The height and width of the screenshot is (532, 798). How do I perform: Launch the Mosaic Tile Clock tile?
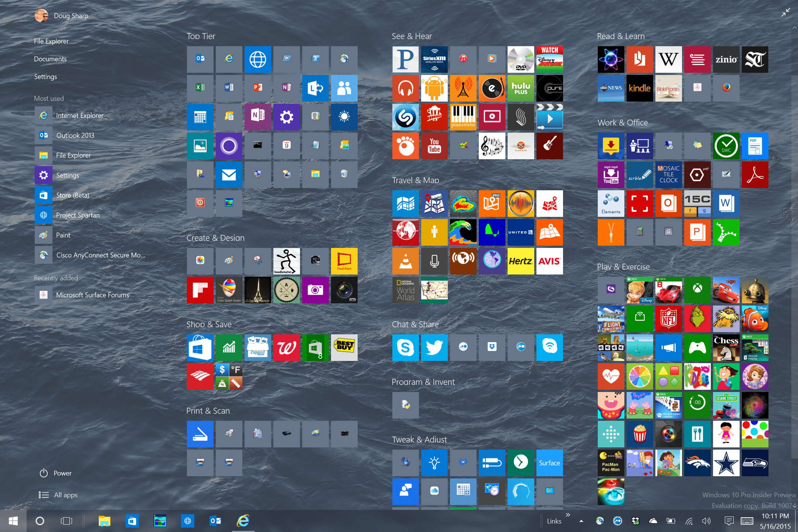click(668, 175)
